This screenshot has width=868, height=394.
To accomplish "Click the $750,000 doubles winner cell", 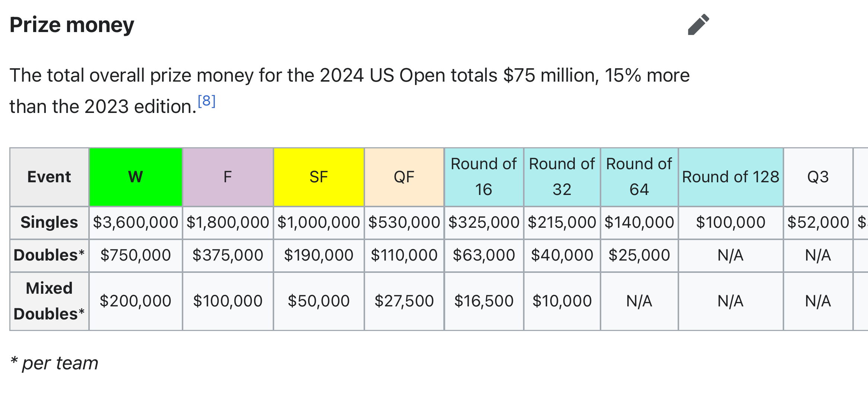I will click(136, 255).
